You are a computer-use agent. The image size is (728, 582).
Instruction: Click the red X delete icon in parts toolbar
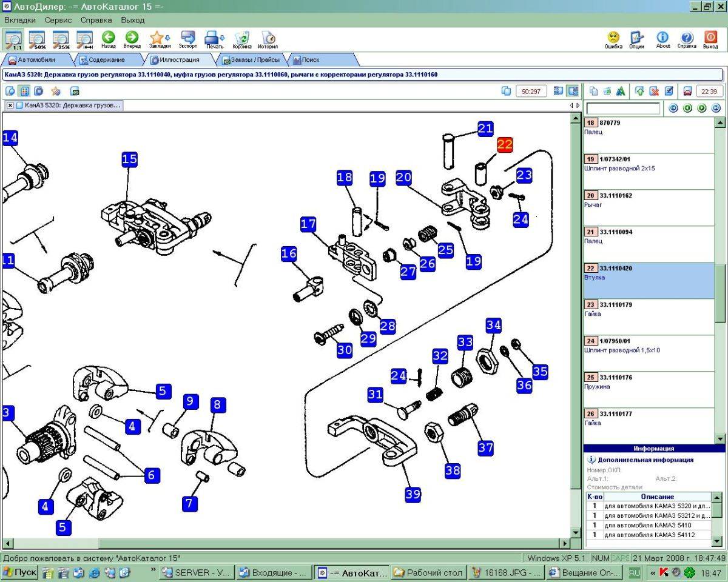click(654, 92)
